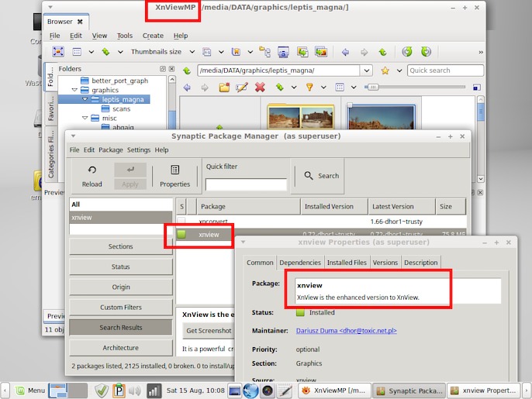
Task: Toggle the green status box of xnview package
Action: [181, 234]
